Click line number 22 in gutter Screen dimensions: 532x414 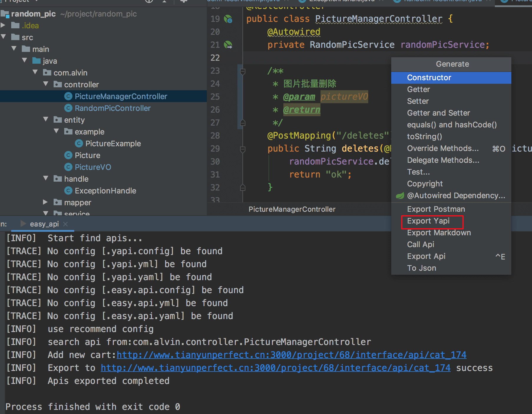[215, 57]
